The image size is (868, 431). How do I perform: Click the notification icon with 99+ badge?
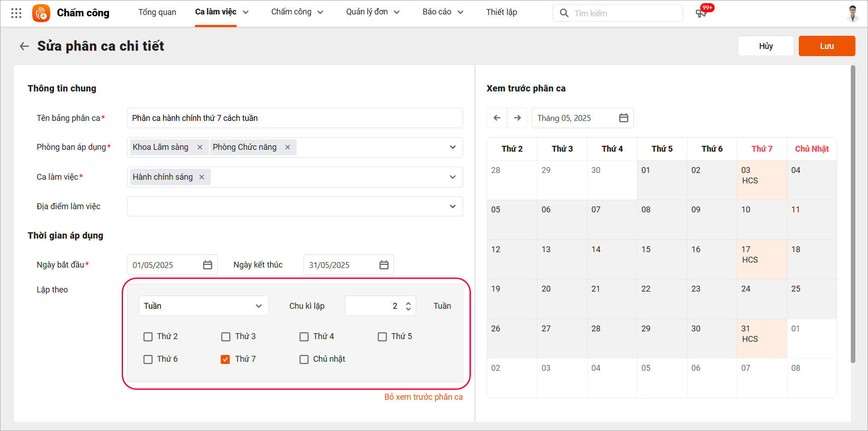pyautogui.click(x=701, y=13)
